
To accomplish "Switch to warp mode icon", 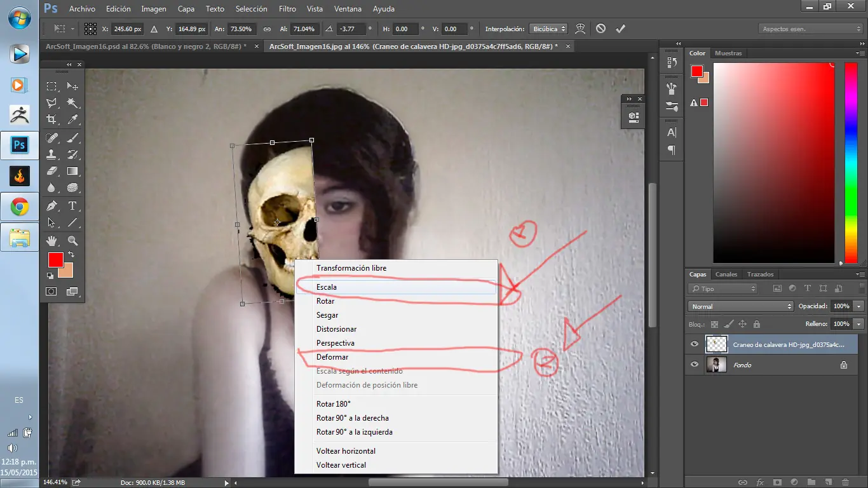I will [x=580, y=29].
